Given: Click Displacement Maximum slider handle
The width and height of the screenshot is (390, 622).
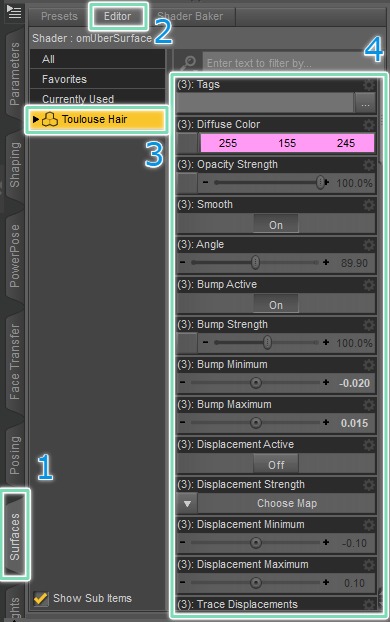Looking at the screenshot, I should (256, 583).
